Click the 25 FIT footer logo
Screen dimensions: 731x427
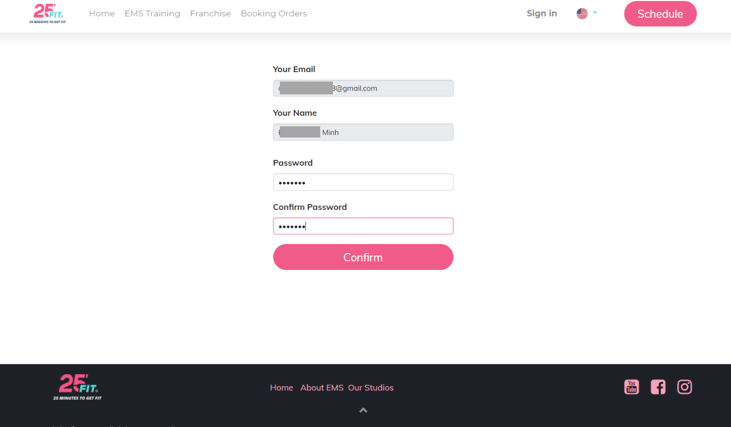(x=77, y=387)
